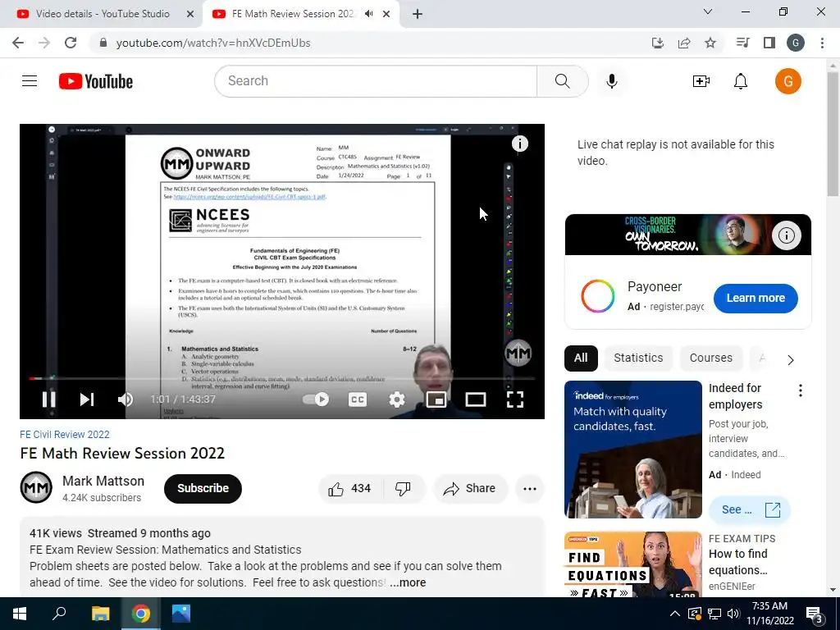The height and width of the screenshot is (630, 840).
Task: Focus the YouTube search field
Action: [x=376, y=81]
